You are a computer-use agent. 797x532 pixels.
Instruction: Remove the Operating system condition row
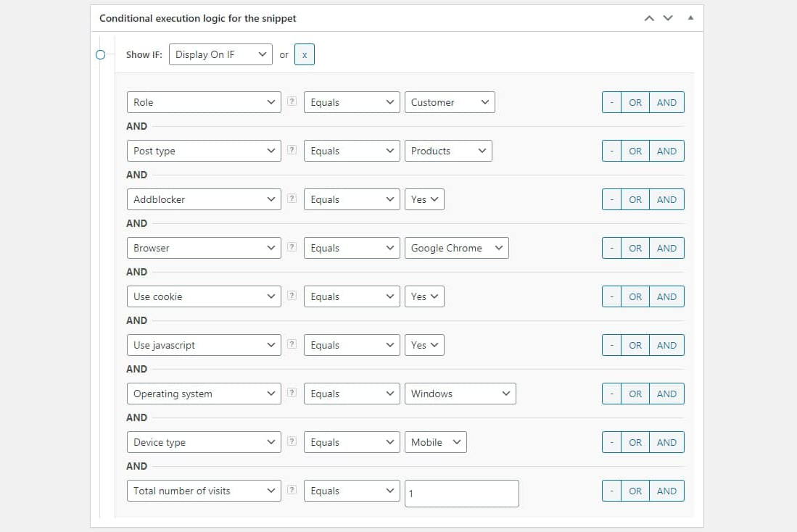611,394
